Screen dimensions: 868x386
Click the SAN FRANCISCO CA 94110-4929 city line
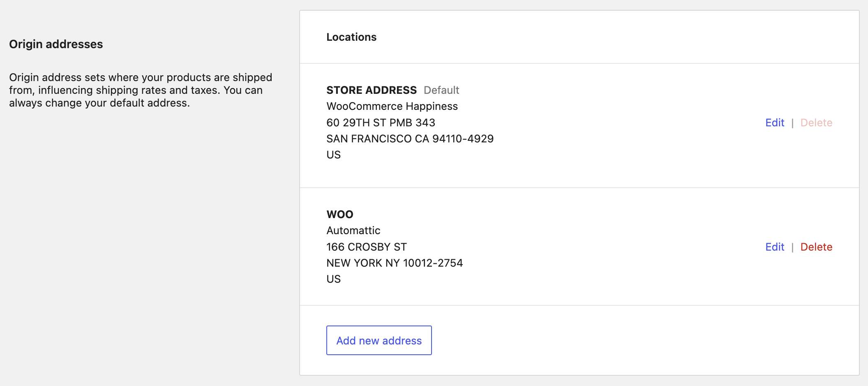410,139
